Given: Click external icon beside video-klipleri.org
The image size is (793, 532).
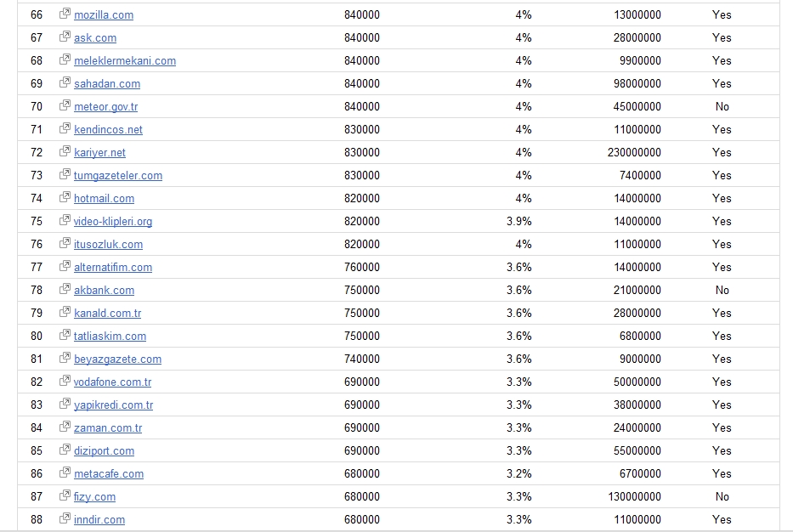Looking at the screenshot, I should [65, 220].
